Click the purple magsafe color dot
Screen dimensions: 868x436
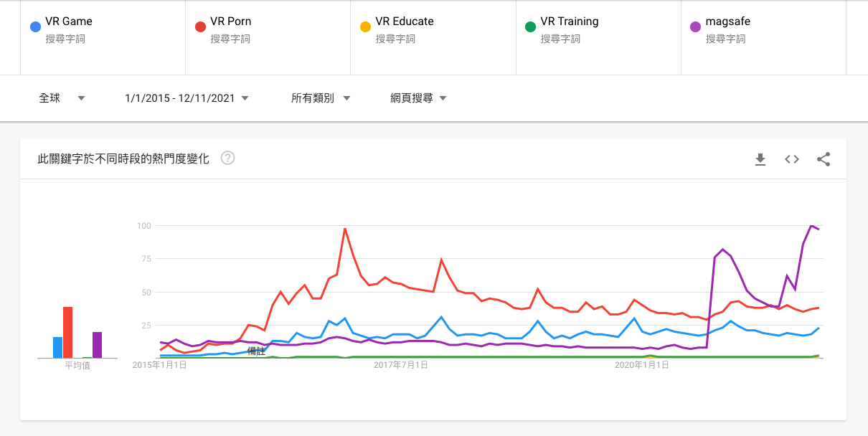point(695,27)
